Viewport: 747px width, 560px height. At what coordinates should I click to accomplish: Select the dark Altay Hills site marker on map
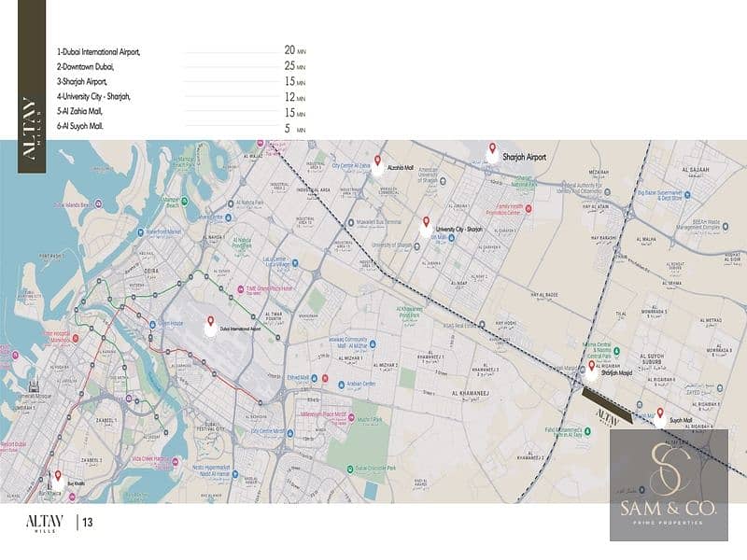pyautogui.click(x=608, y=405)
